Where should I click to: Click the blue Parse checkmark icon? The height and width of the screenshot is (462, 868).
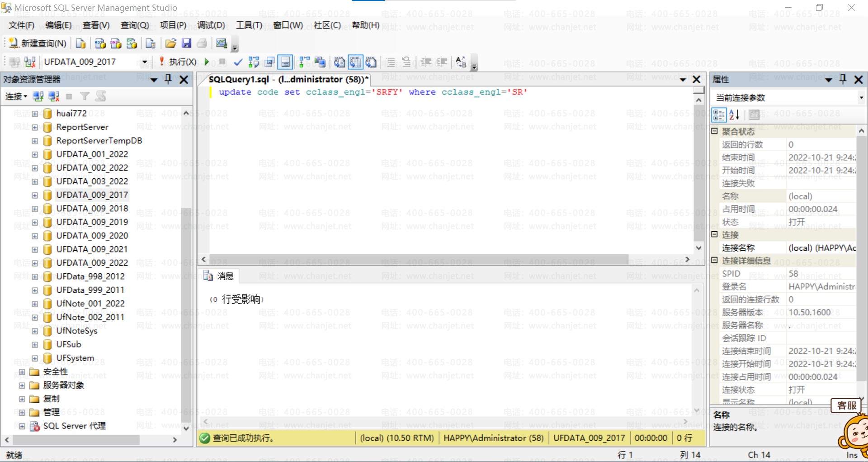point(238,62)
